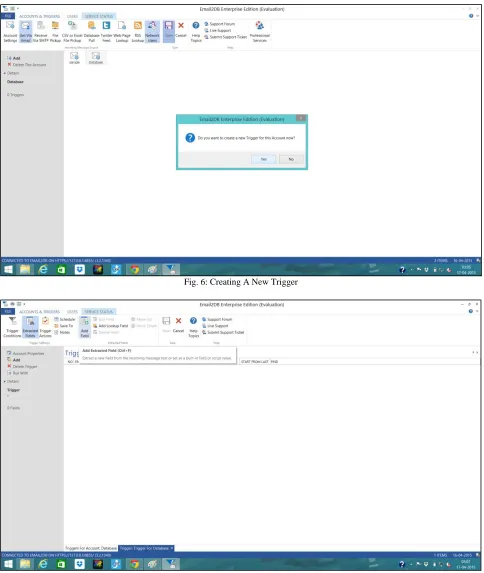484x573 pixels.
Task: Select Extracted Fields in the trigger window ribbon
Action: [30, 327]
